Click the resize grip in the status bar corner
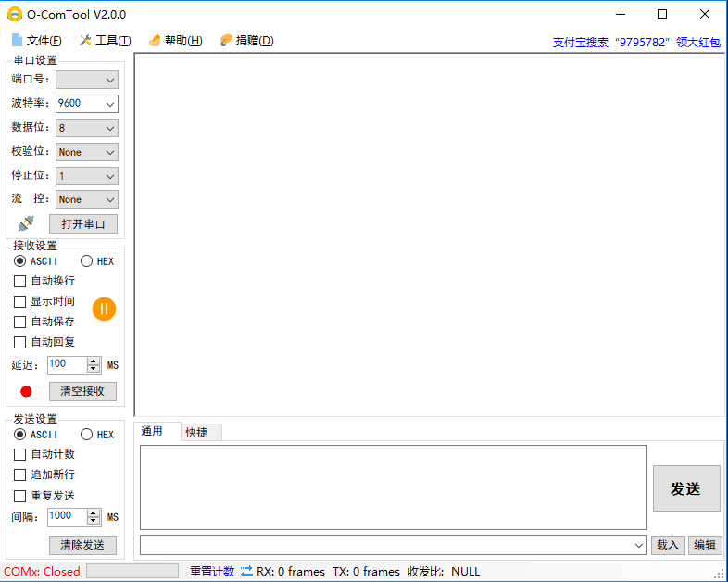The width and height of the screenshot is (728, 582). point(720,575)
